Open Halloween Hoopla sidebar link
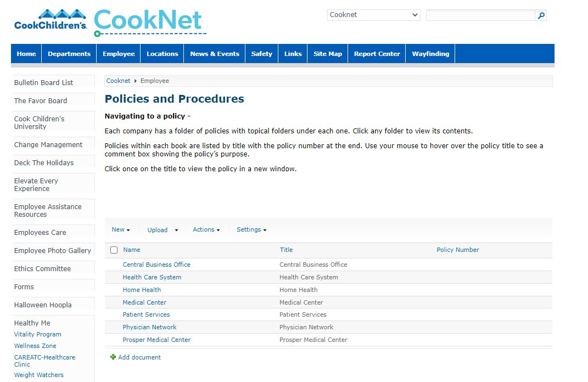Image resolution: width=588 pixels, height=382 pixels. point(43,305)
